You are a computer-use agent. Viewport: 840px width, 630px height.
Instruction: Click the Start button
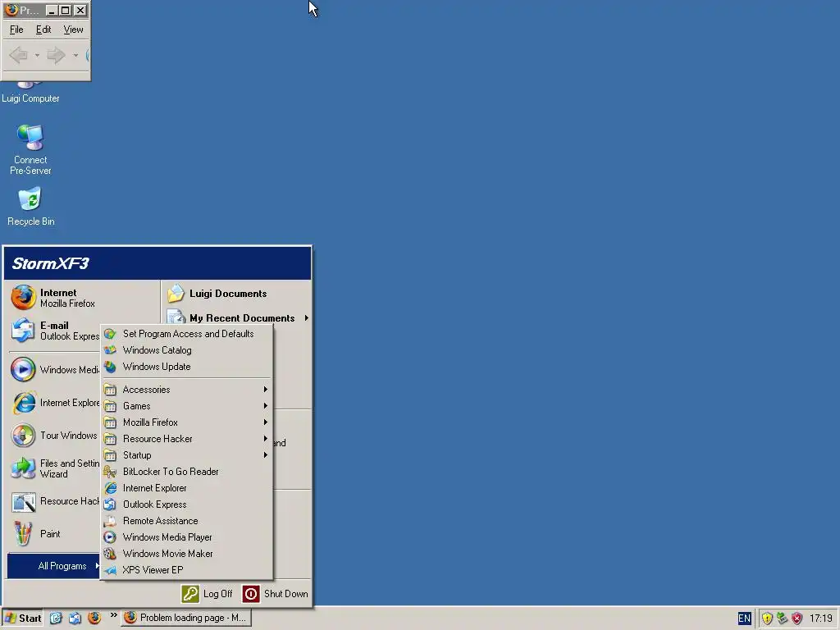click(22, 619)
